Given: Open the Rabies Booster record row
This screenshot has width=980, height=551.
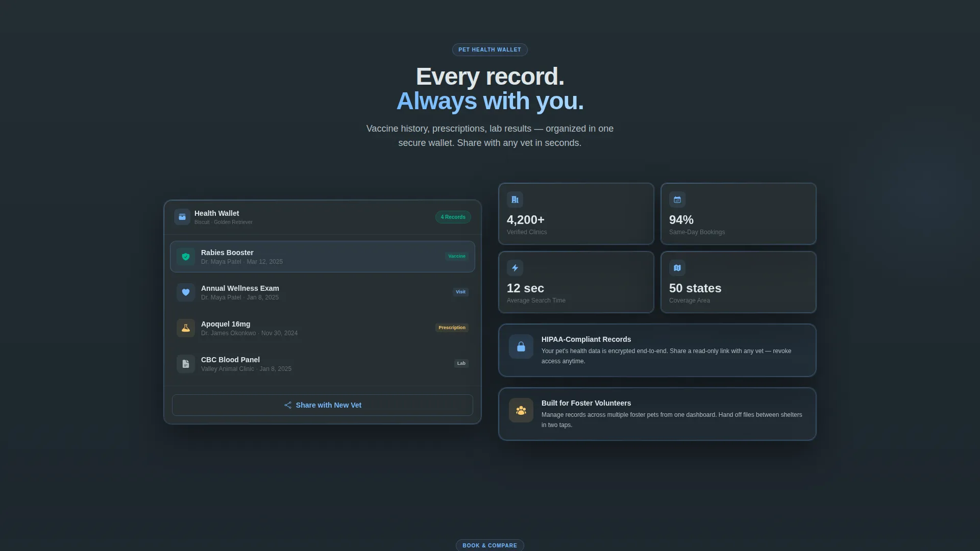Looking at the screenshot, I should pyautogui.click(x=323, y=257).
